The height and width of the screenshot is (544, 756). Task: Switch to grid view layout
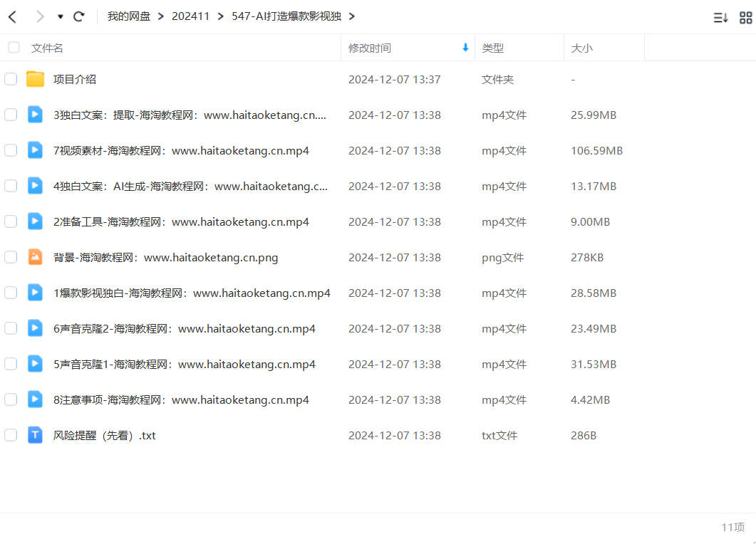[746, 18]
